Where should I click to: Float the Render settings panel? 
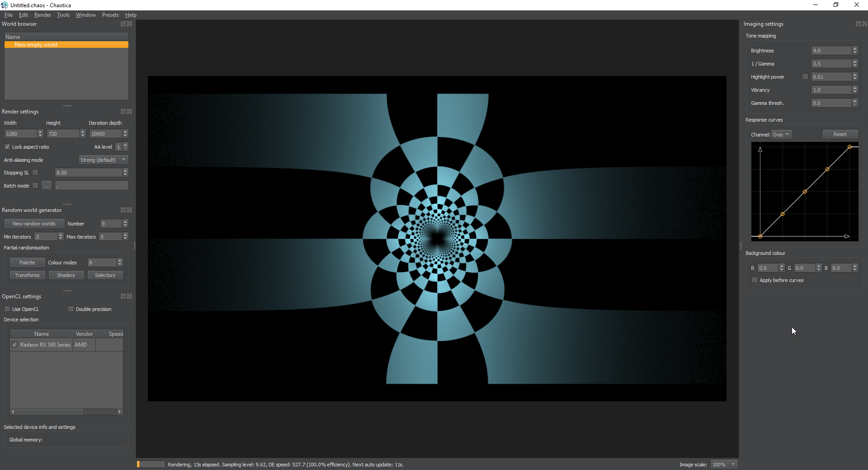[x=123, y=112]
